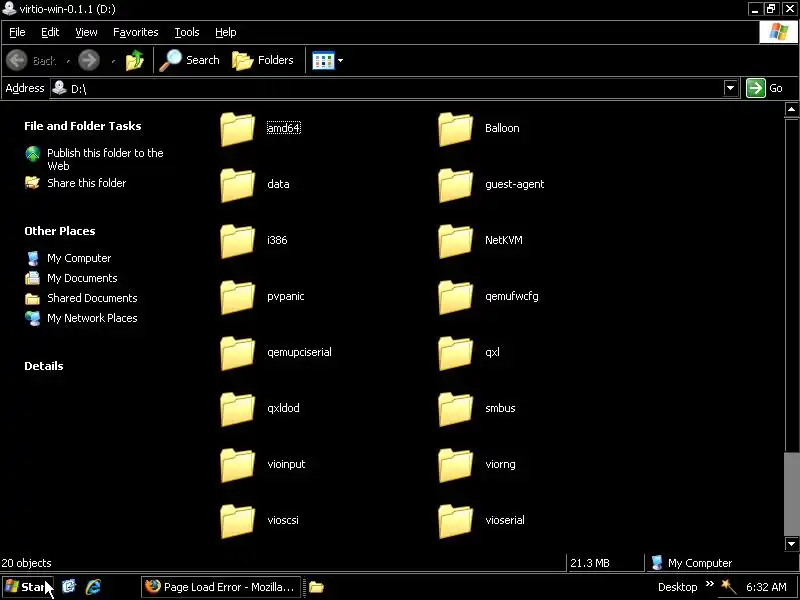
Task: Click the D:\ address field
Action: point(386,88)
